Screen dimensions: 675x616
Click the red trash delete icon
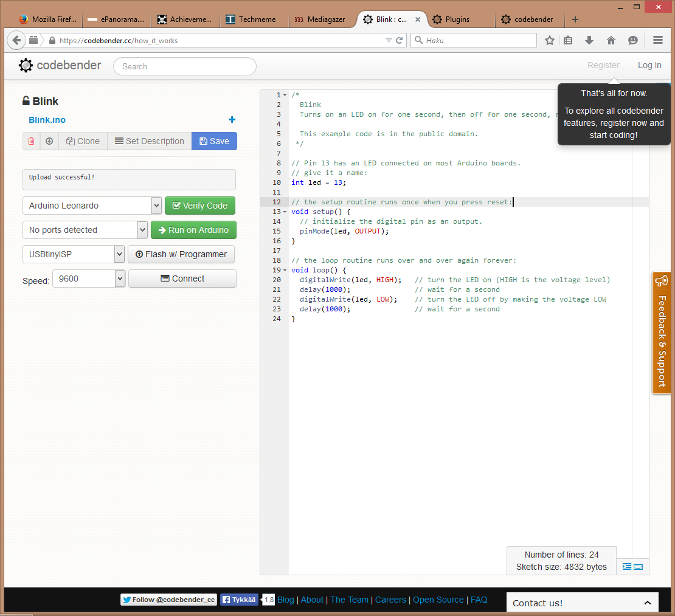click(x=32, y=141)
